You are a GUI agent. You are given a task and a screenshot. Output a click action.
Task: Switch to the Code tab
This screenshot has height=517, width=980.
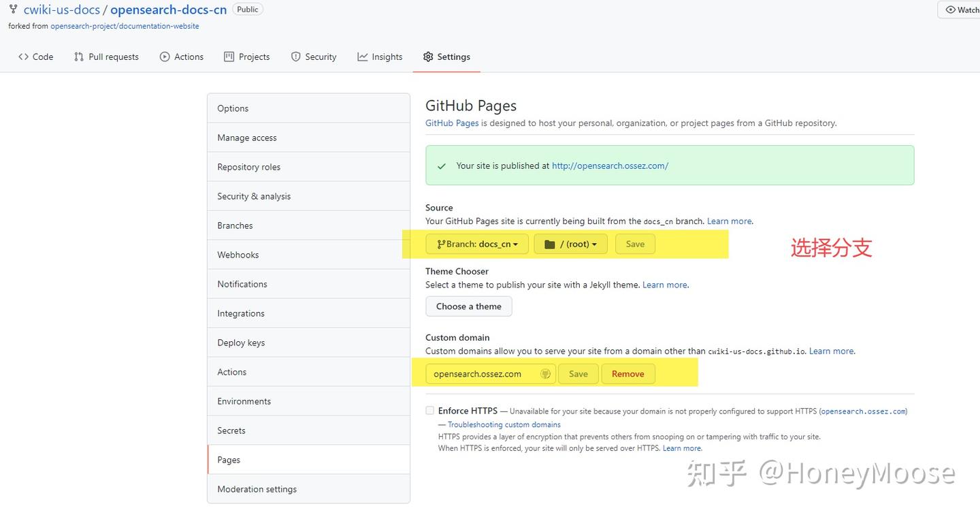[x=36, y=57]
